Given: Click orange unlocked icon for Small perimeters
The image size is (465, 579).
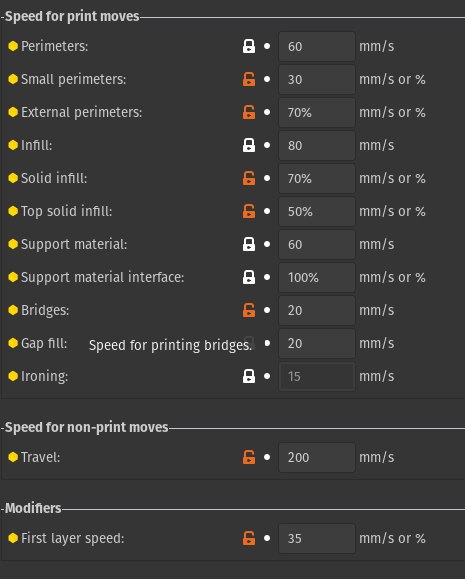Looking at the screenshot, I should (249, 79).
